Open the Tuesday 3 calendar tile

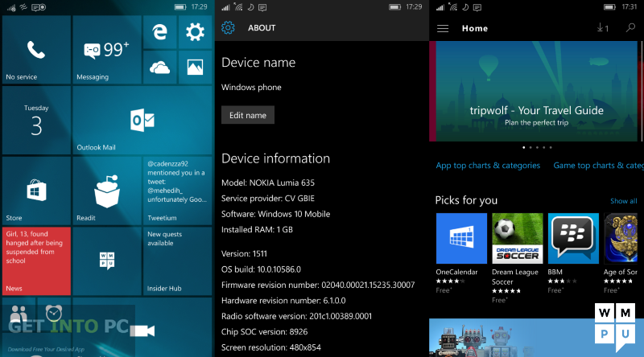36,121
